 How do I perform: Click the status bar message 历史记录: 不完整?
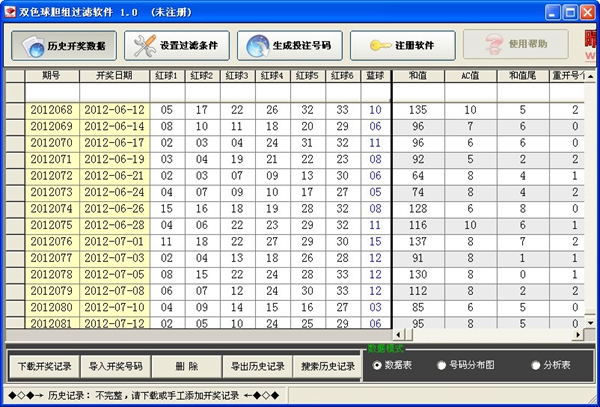coord(143,395)
